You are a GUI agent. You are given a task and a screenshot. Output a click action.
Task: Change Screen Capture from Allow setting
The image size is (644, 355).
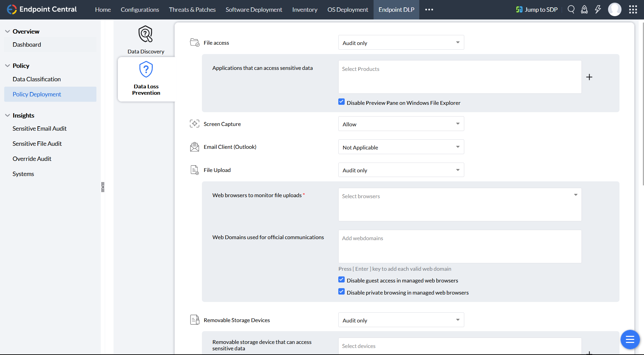pos(401,124)
